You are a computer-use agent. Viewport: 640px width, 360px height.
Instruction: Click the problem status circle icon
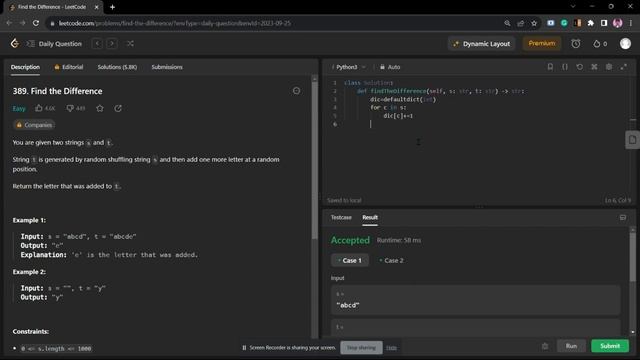pyautogui.click(x=296, y=91)
